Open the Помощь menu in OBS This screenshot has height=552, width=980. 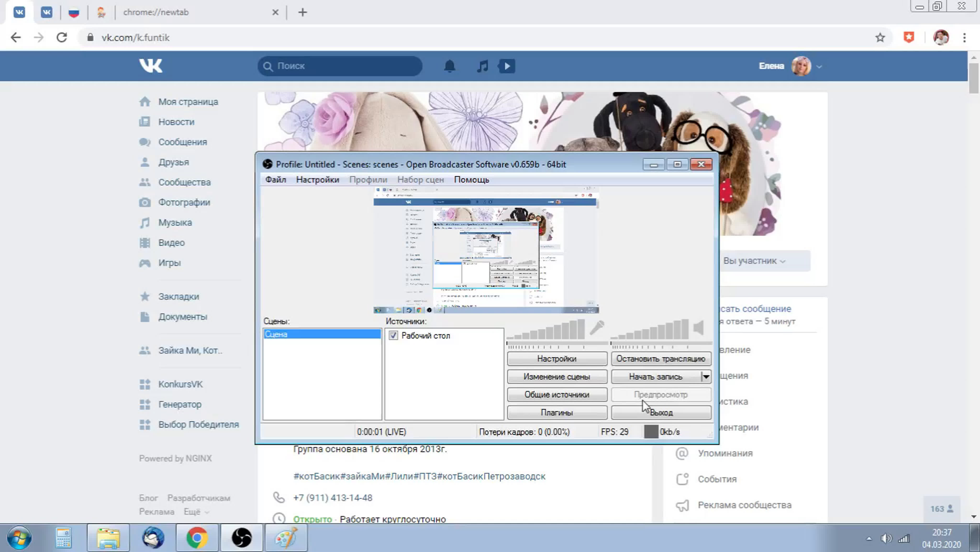(x=471, y=180)
